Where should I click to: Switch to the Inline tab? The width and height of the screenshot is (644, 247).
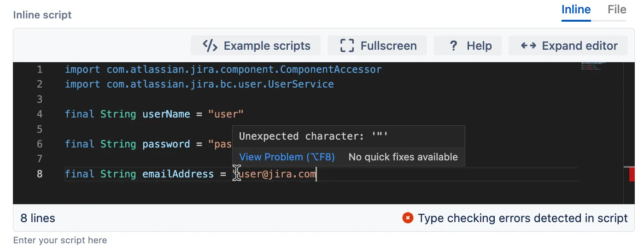576,10
